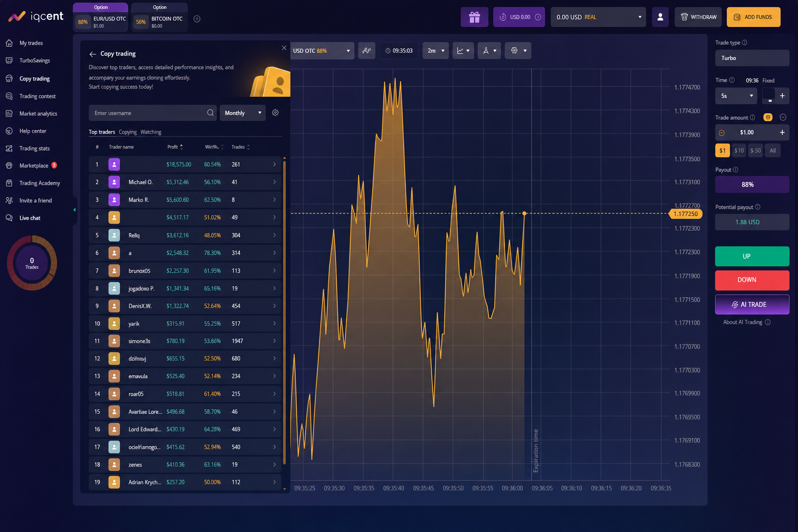Open the Monthly period dropdown
The height and width of the screenshot is (532, 798).
(243, 113)
